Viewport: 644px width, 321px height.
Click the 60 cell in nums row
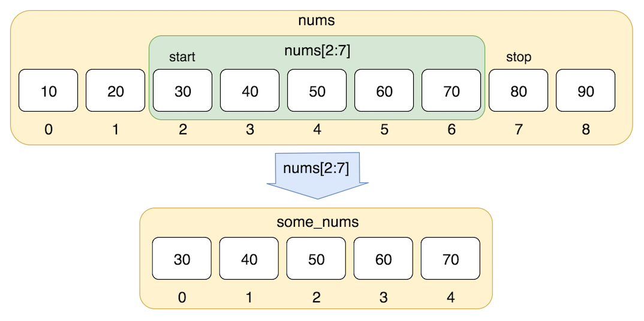click(384, 91)
